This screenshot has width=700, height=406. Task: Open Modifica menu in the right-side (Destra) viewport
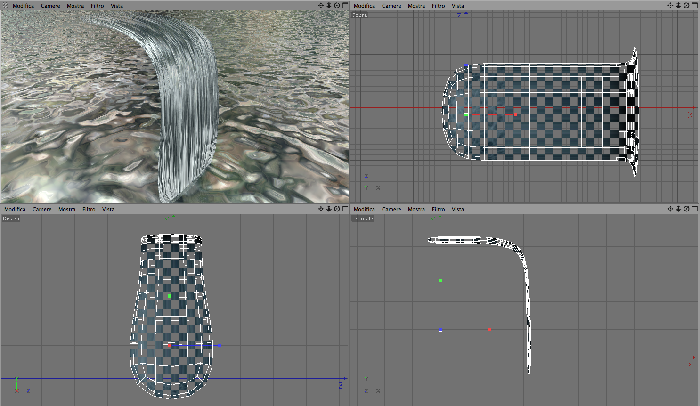tap(15, 209)
